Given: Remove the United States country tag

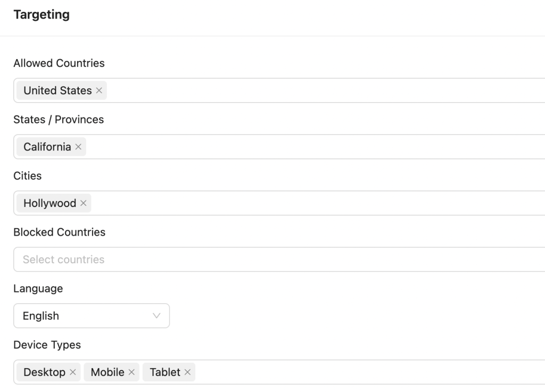Looking at the screenshot, I should [x=99, y=90].
